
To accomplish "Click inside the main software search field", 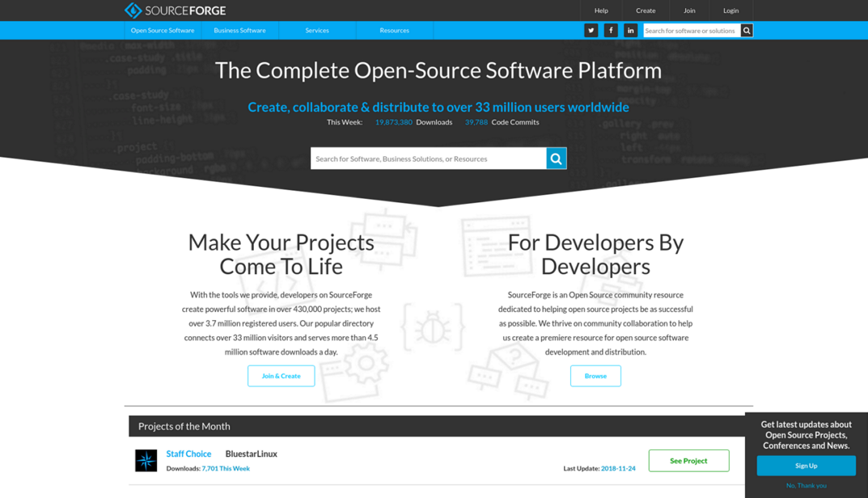I will (x=421, y=158).
